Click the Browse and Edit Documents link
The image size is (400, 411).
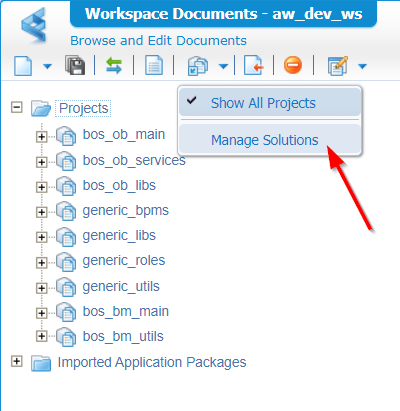[x=158, y=41]
